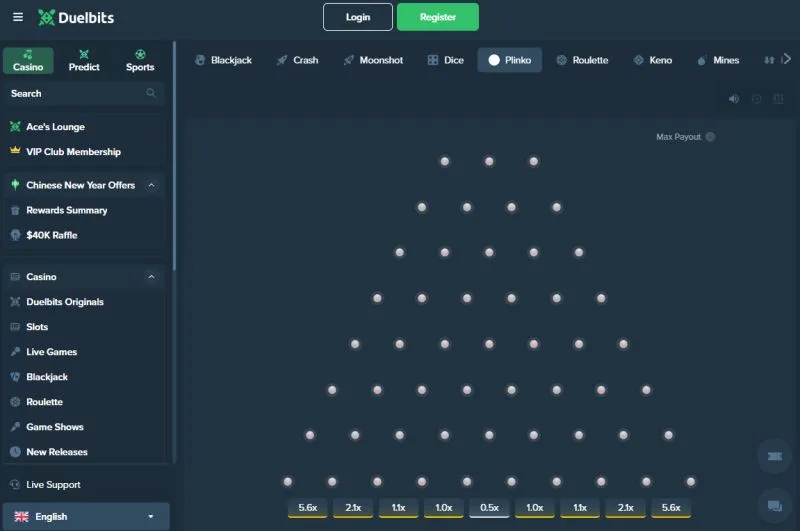Advance the game tabs with the right arrow
This screenshot has width=800, height=531.
click(x=787, y=59)
